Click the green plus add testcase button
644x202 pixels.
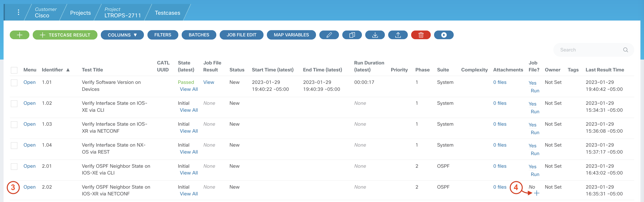20,35
